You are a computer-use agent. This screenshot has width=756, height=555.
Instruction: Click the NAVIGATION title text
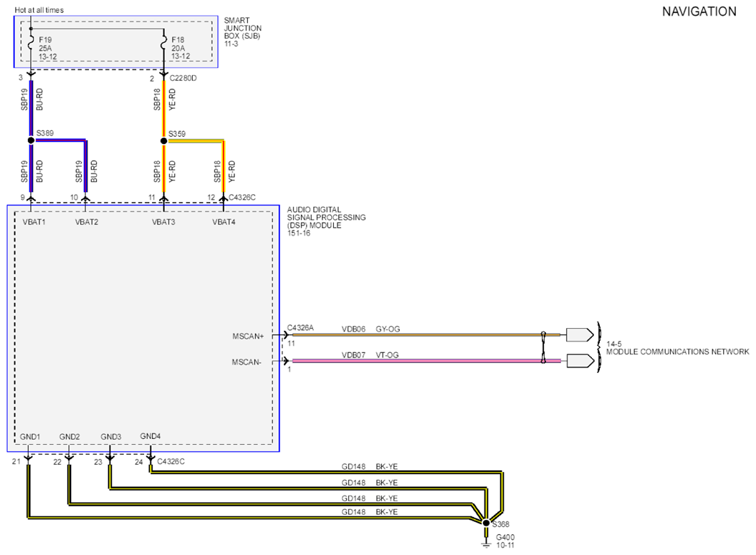tap(699, 11)
